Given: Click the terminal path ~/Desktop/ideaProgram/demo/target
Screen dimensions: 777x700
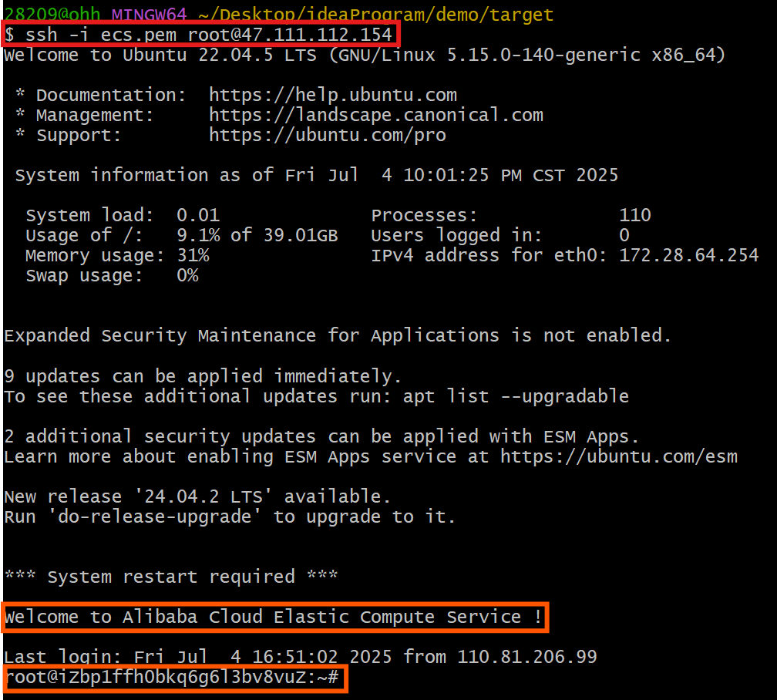Looking at the screenshot, I should pos(375,15).
